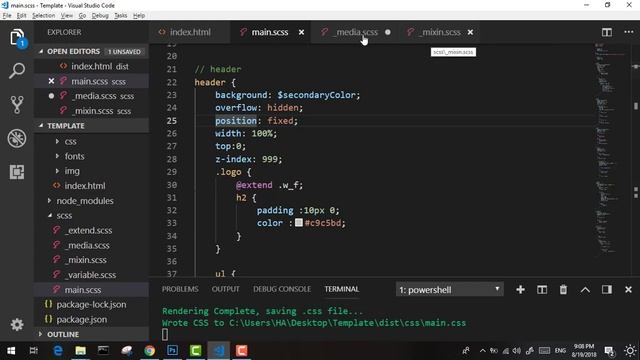Screen dimensions: 640x360
Task: Open the powershell terminal selector dropdown
Action: tap(449, 289)
